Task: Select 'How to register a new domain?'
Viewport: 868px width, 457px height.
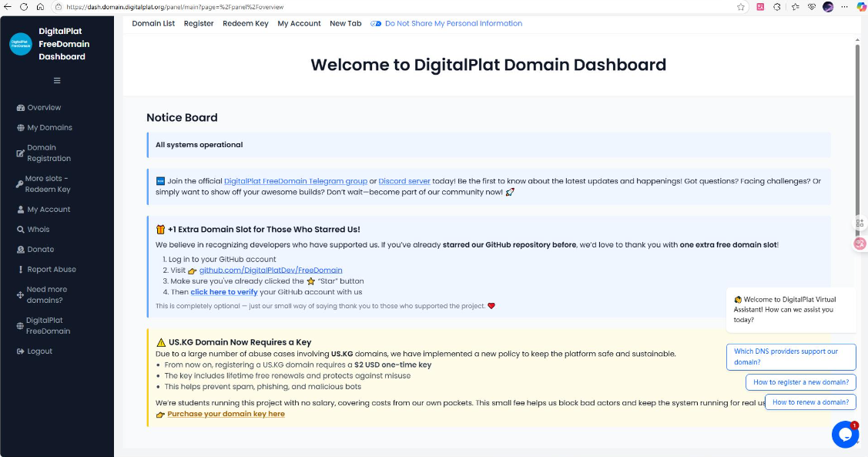Action: [800, 382]
